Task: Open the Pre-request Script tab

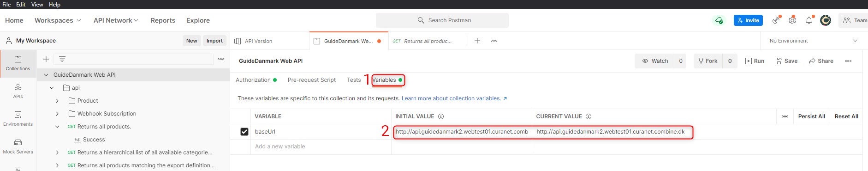Action: tap(312, 80)
